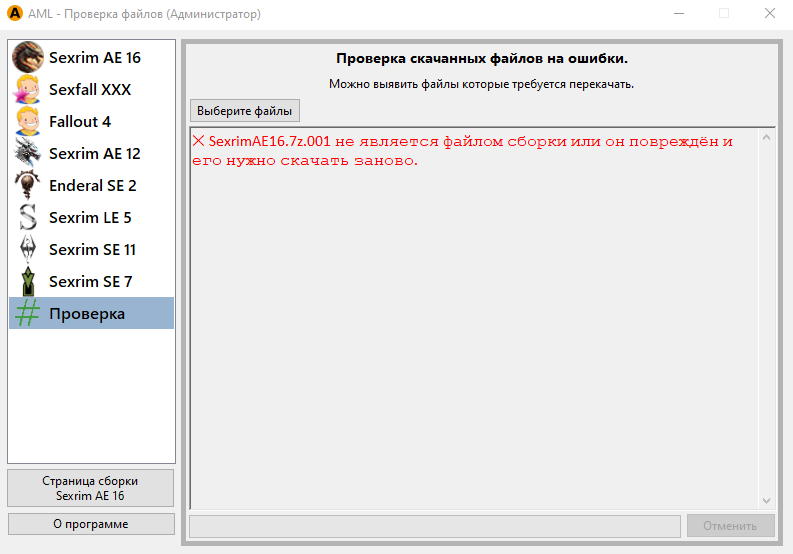Open the О программе dialog
The width and height of the screenshot is (793, 554).
coord(90,524)
